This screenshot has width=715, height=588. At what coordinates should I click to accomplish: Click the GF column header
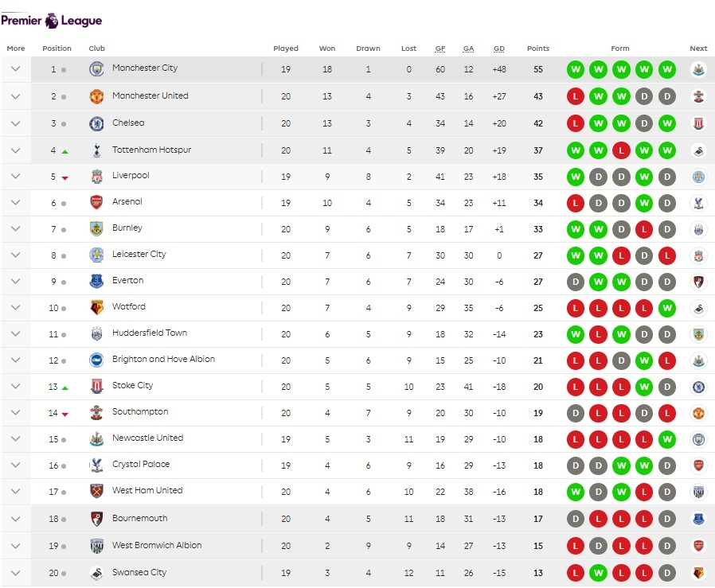pos(440,49)
